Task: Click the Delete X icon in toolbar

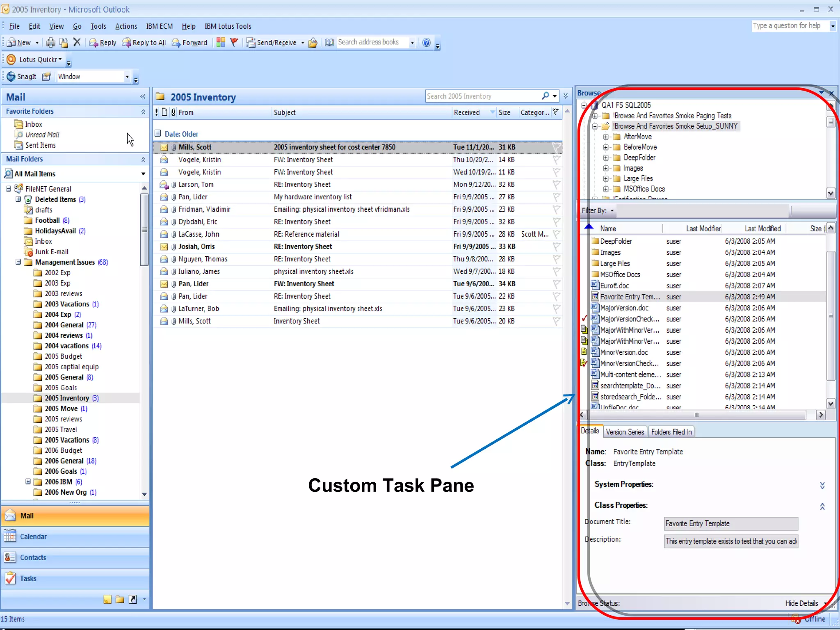Action: point(77,42)
